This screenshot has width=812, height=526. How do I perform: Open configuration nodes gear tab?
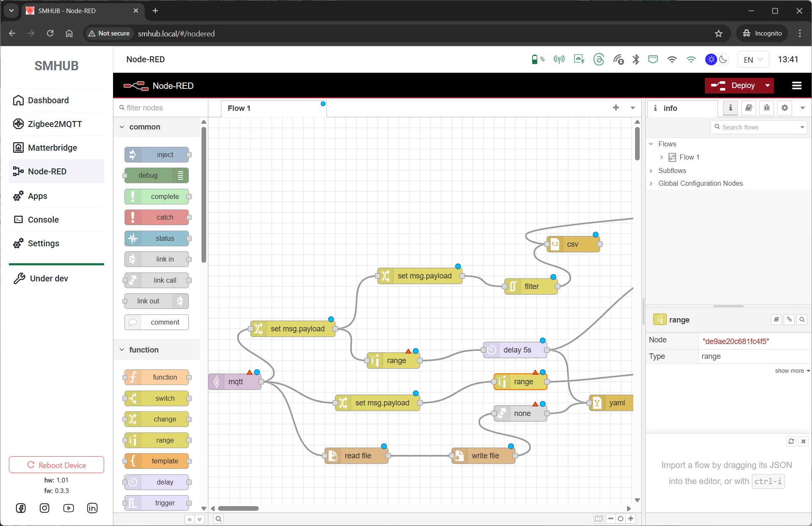click(784, 108)
